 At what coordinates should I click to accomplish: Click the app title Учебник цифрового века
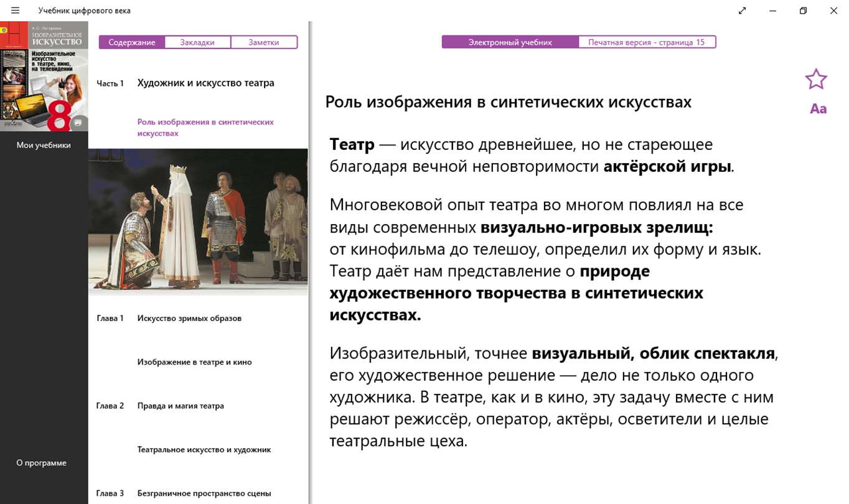[x=85, y=11]
